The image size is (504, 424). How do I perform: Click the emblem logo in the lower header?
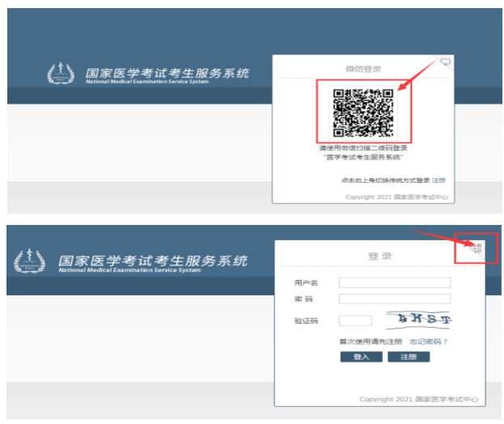(x=30, y=262)
